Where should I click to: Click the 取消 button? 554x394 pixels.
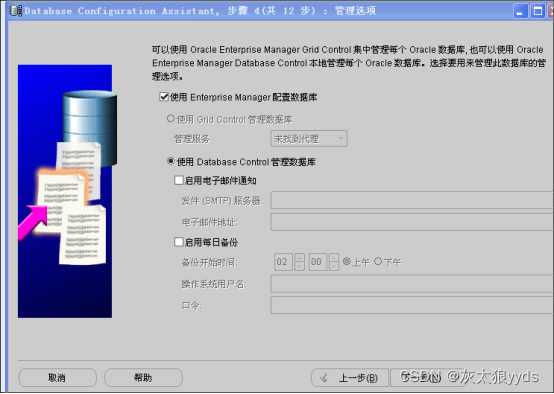(x=57, y=378)
